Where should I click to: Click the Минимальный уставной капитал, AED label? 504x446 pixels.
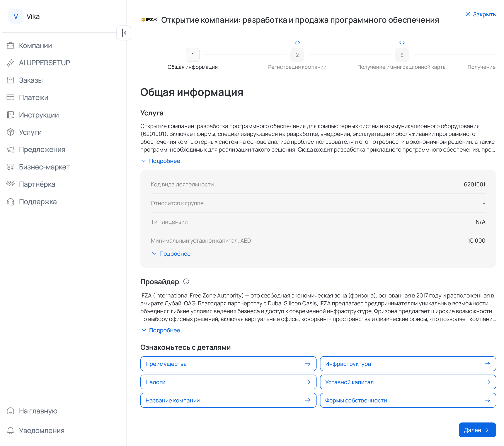pyautogui.click(x=201, y=241)
